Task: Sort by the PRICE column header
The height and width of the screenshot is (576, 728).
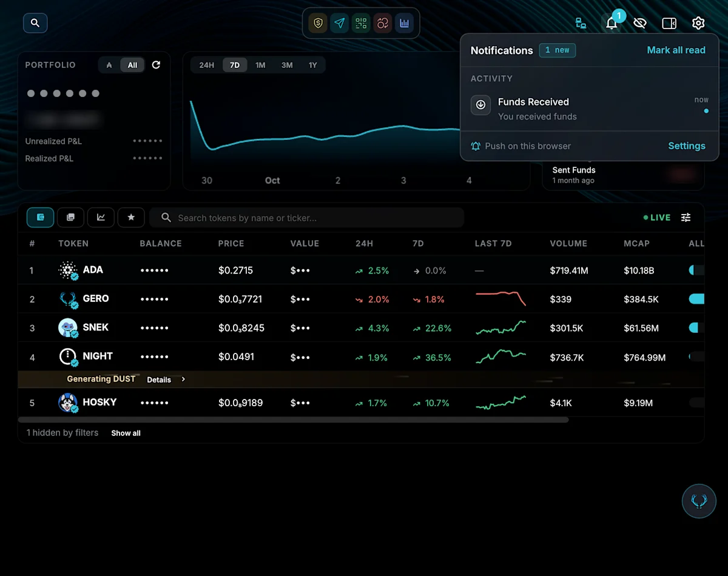Action: pyautogui.click(x=231, y=243)
